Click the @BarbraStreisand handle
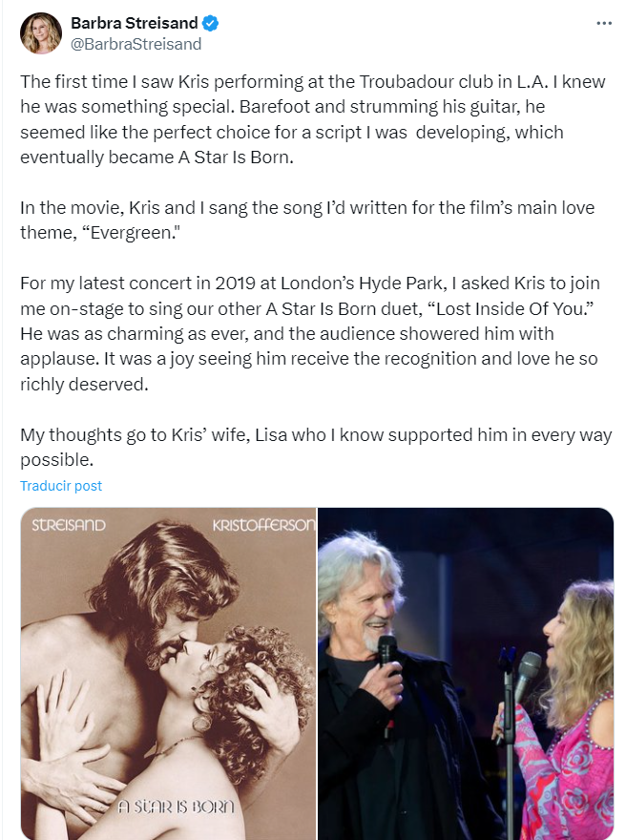 tap(136, 44)
